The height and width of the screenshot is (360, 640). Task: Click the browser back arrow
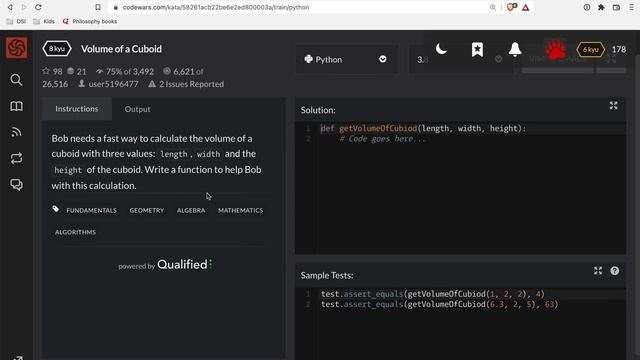[10, 7]
